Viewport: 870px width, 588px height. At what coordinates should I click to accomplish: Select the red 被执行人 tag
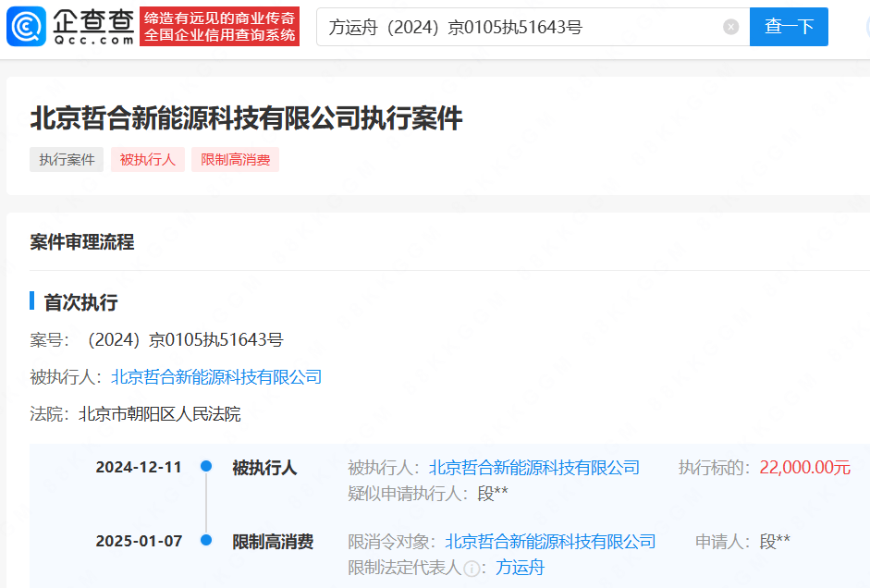148,160
